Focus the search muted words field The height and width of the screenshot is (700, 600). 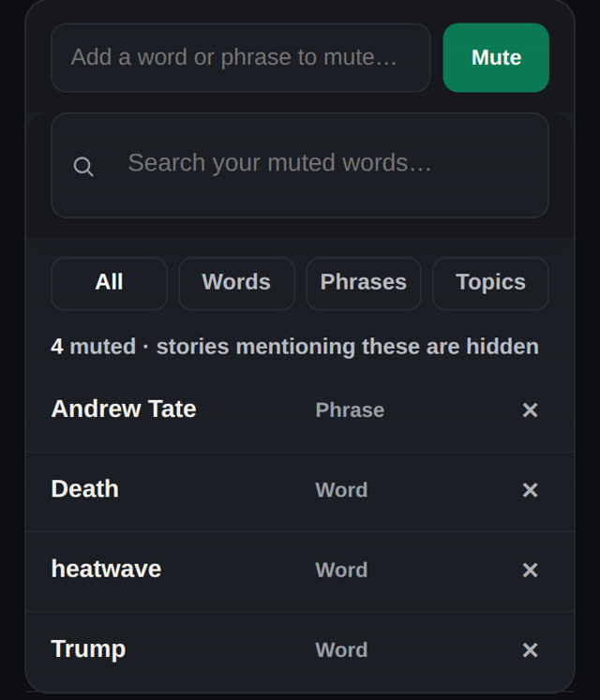300,166
